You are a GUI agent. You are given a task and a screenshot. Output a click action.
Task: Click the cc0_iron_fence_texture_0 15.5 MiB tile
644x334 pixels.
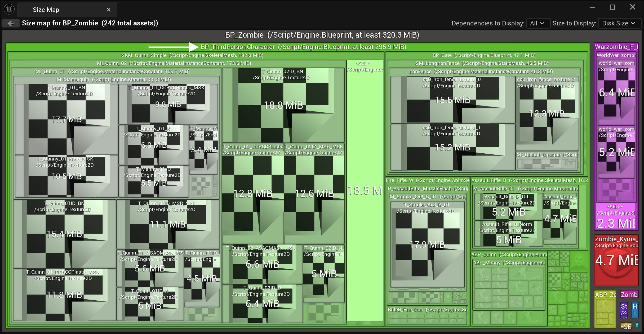pyautogui.click(x=452, y=100)
